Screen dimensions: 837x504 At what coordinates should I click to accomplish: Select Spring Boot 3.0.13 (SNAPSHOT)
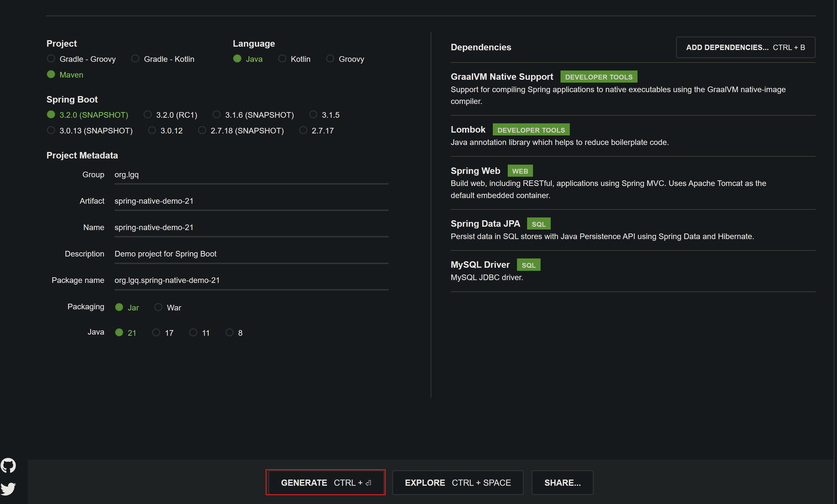point(90,130)
